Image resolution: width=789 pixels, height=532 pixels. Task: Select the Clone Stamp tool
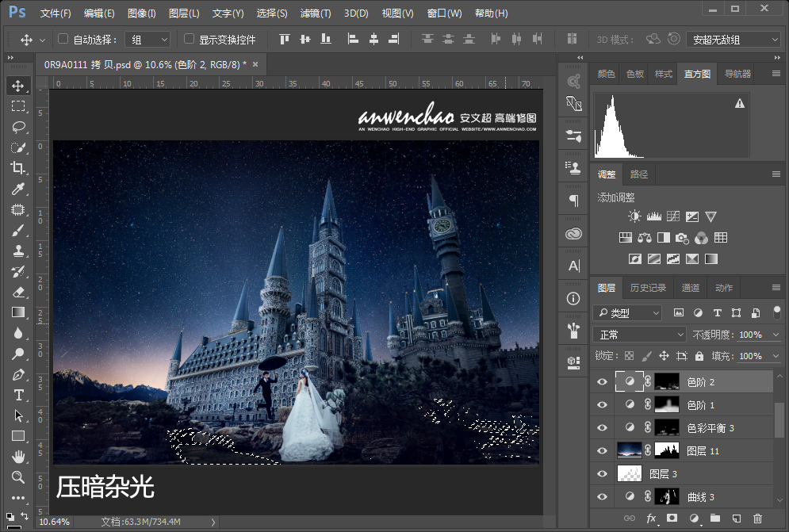click(18, 251)
